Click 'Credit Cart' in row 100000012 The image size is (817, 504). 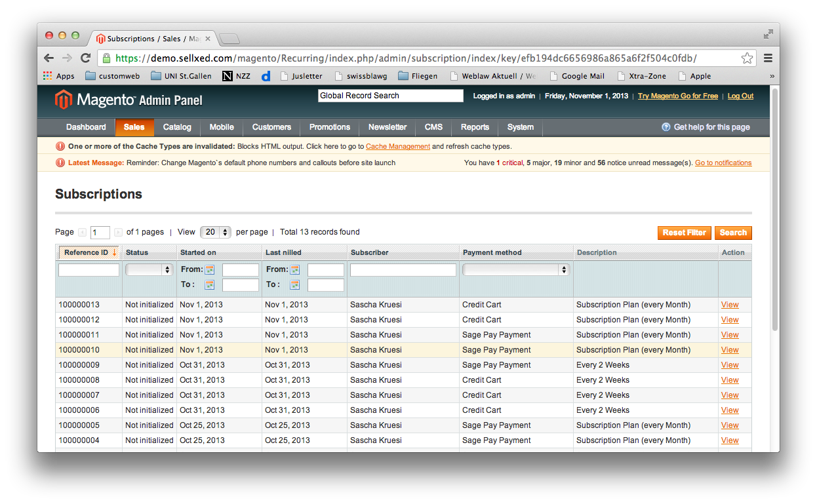(x=482, y=320)
